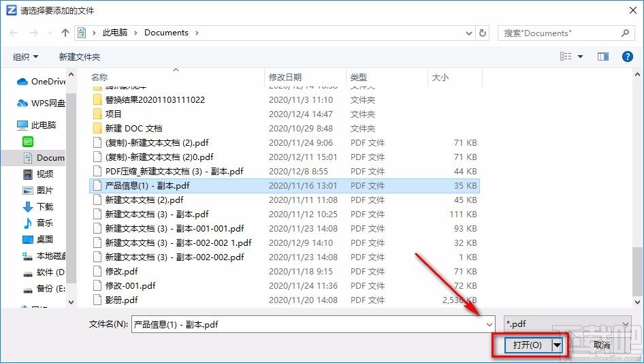Select file 新建文本文档 (3) - 副本.pdf
Viewport: 644px width, 363px height.
[284, 214]
